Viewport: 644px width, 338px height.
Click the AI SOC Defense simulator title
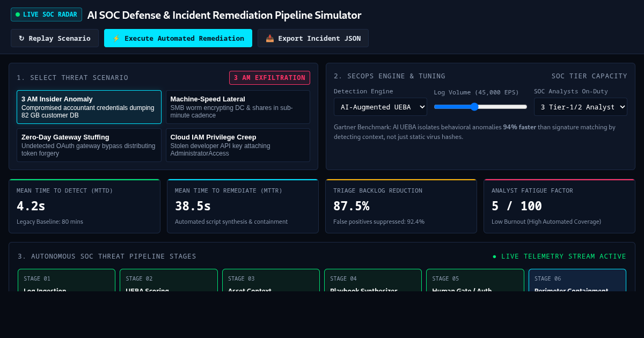(224, 15)
